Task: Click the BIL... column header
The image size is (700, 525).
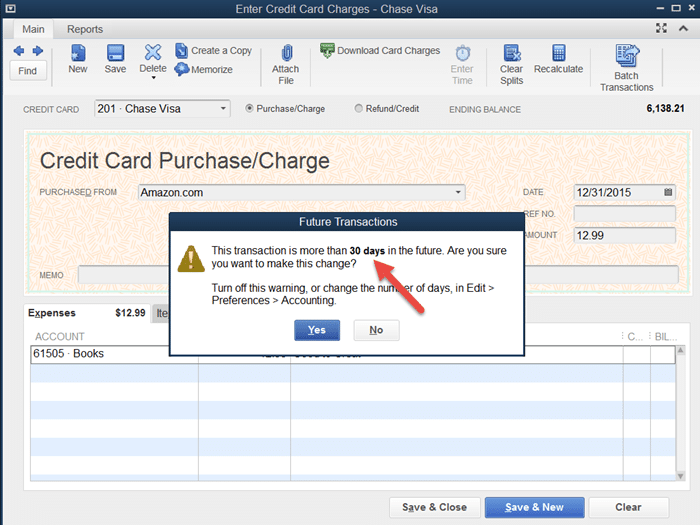Action: 666,337
